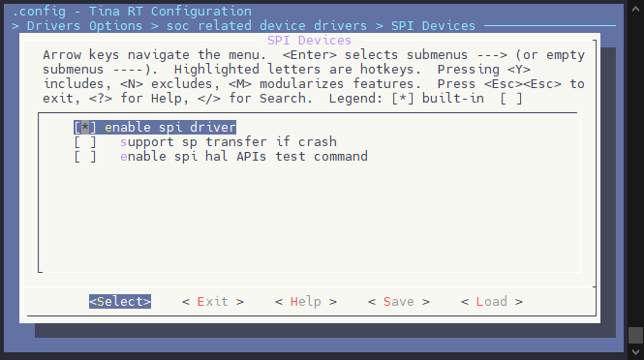Select the "enable spi hal APIs test command" label
Image resolution: width=644 pixels, height=360 pixels.
click(x=244, y=157)
